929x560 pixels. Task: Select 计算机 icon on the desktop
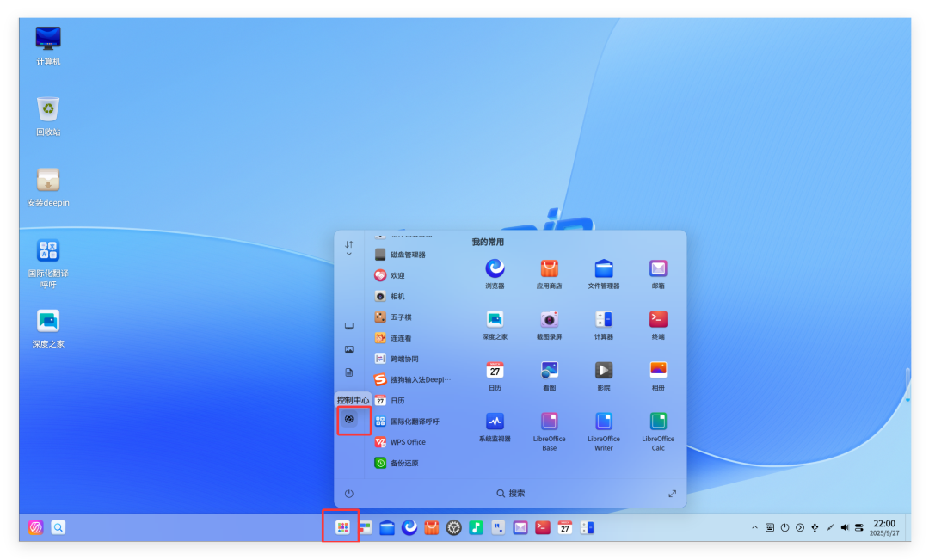48,46
